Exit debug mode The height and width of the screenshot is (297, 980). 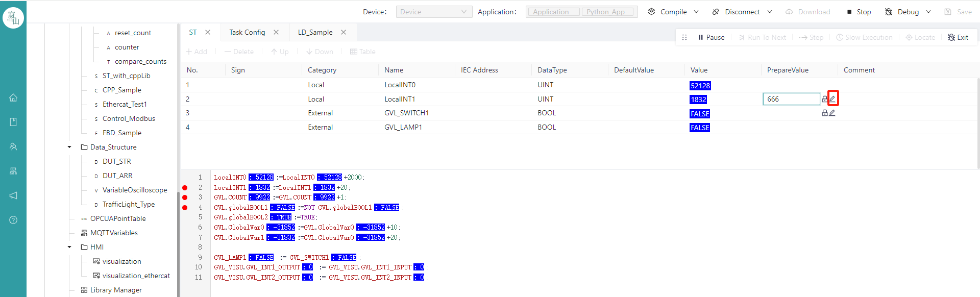(958, 37)
